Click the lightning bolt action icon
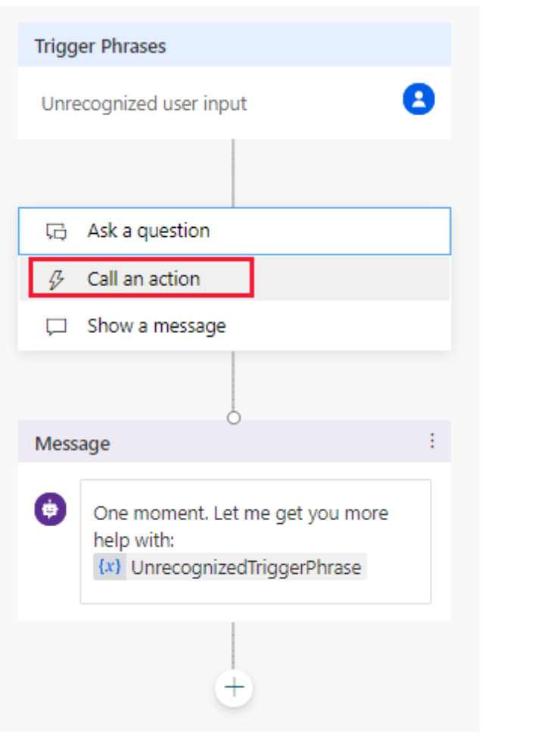 [x=56, y=279]
